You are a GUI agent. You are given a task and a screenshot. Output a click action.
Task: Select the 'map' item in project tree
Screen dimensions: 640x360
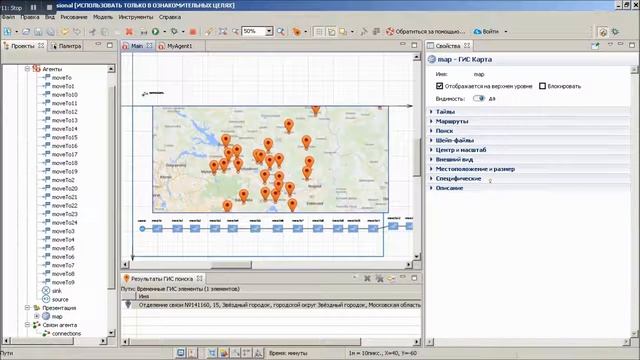(57, 316)
